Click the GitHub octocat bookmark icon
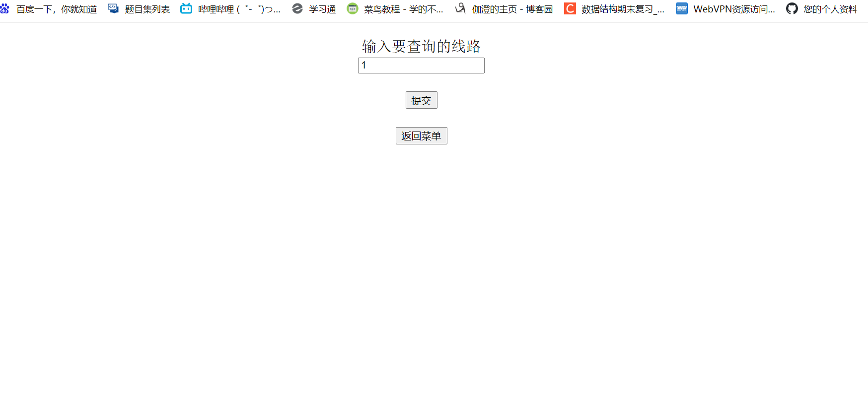This screenshot has width=868, height=403. (792, 8)
